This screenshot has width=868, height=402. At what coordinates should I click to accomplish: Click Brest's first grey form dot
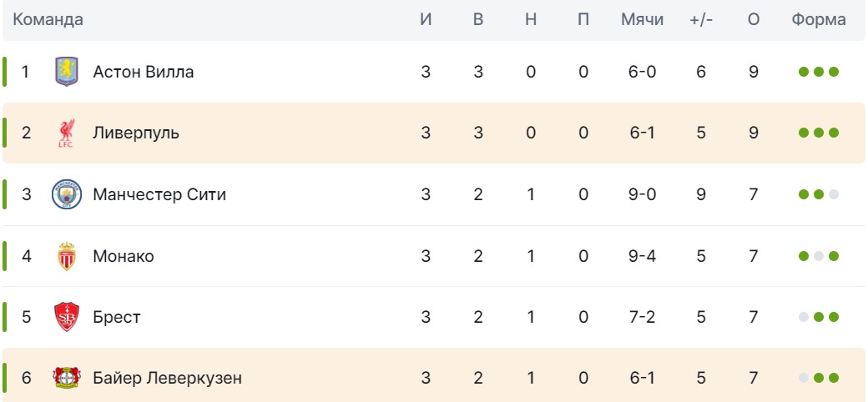[804, 317]
